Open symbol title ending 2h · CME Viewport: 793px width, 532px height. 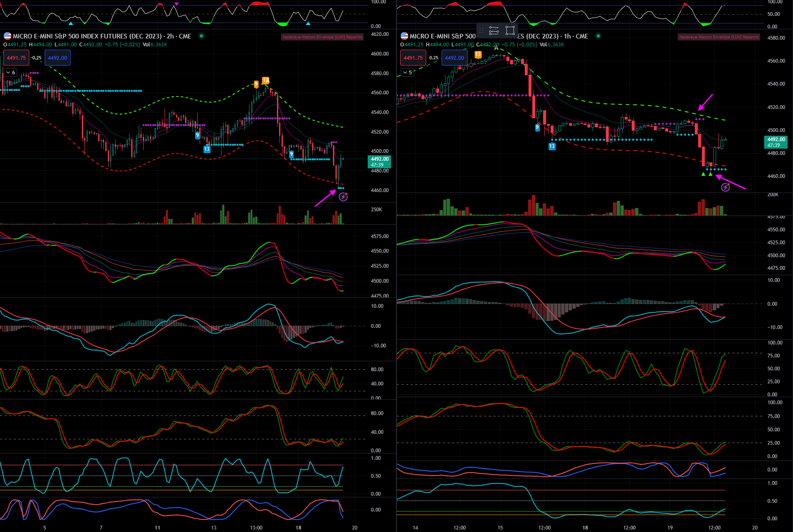pos(102,36)
